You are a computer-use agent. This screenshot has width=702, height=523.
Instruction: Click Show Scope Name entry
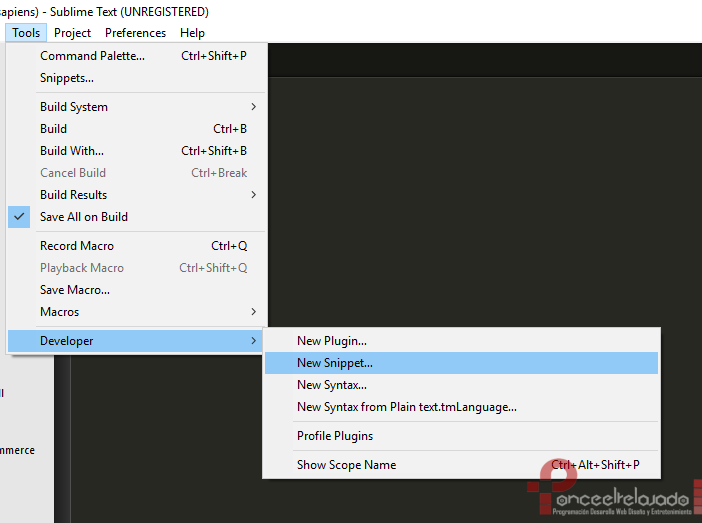[461, 465]
